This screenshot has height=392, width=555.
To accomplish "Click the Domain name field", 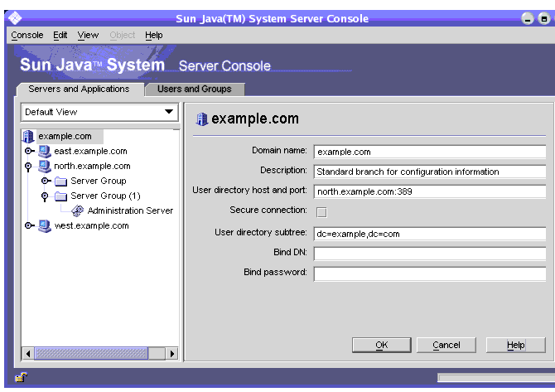I will pos(430,152).
